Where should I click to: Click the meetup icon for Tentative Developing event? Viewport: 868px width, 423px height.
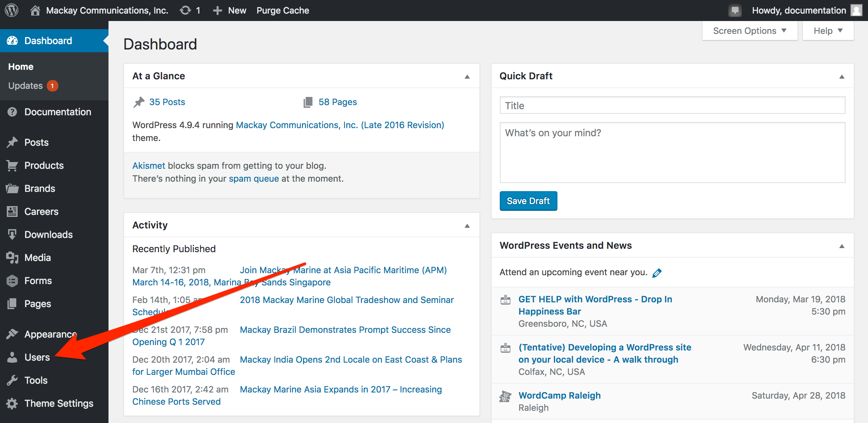tap(506, 348)
